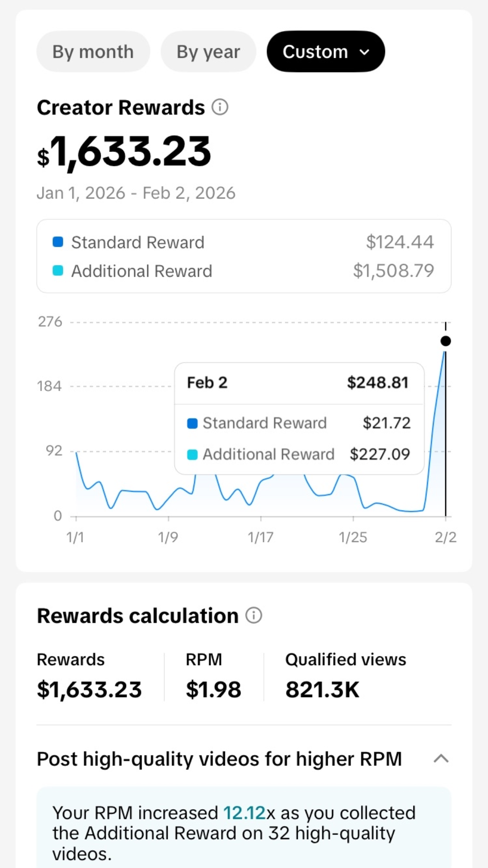The height and width of the screenshot is (868, 488).
Task: Tap the 1/25 date on chart axis
Action: click(353, 538)
